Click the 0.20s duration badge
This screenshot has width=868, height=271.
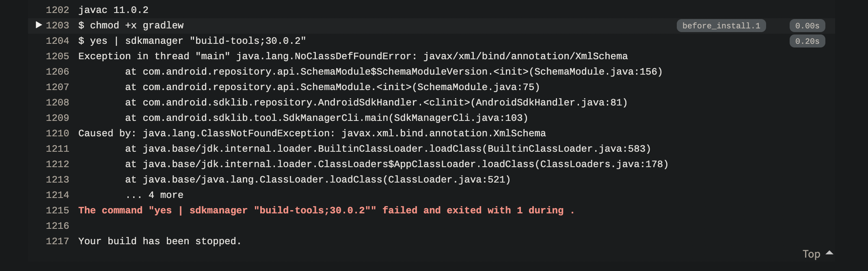(807, 41)
